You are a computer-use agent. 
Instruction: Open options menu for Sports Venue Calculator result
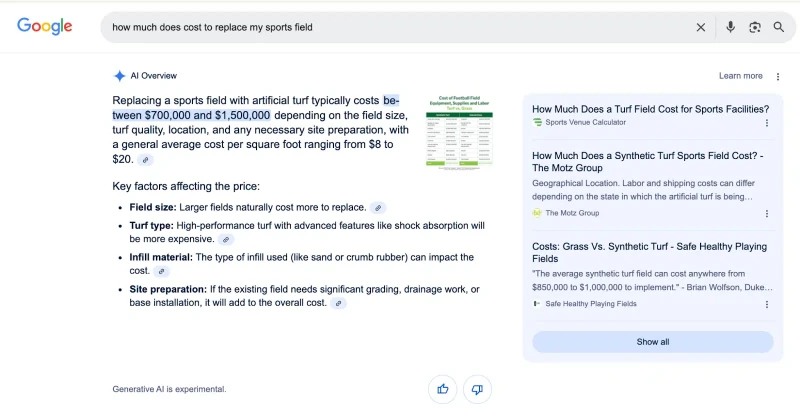coord(767,123)
